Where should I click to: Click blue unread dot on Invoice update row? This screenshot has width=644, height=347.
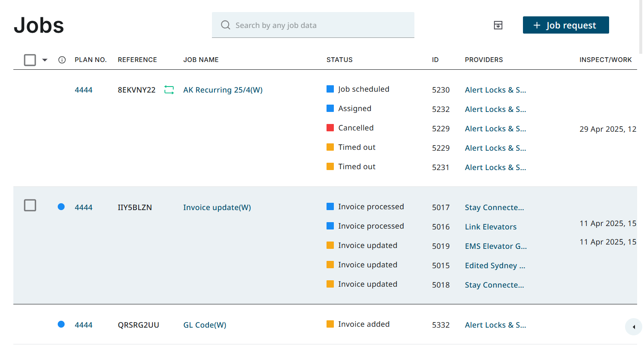[x=61, y=207]
